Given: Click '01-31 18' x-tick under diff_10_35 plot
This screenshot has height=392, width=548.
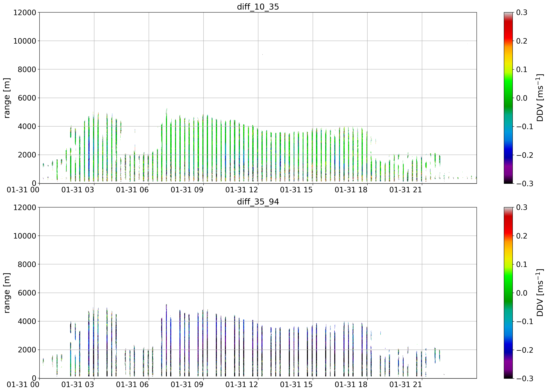Looking at the screenshot, I should (351, 190).
